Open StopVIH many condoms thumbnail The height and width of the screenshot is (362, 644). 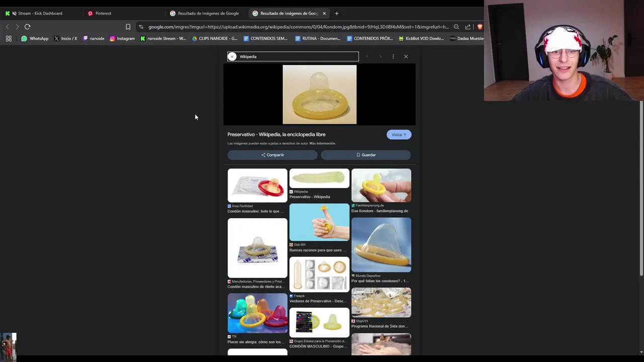(x=381, y=303)
